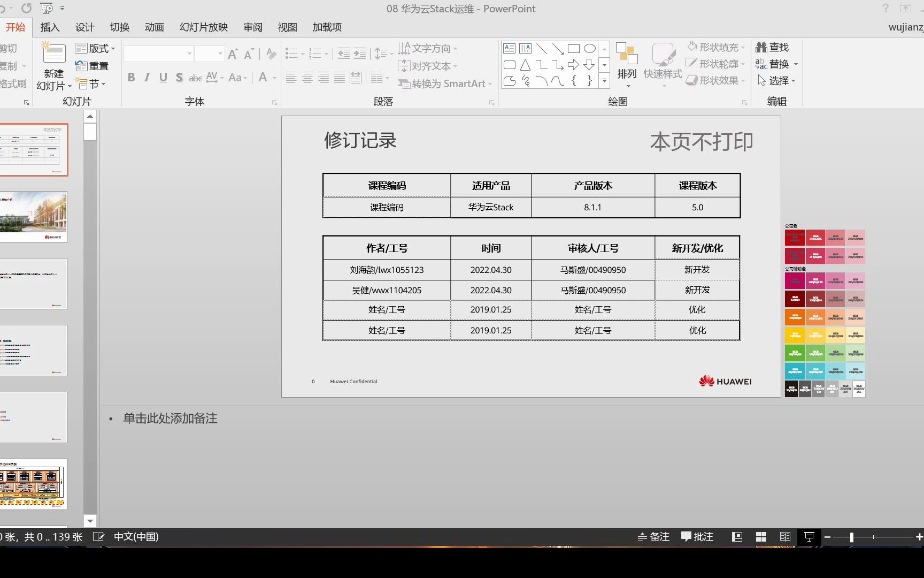Open the font size combo box
Image resolution: width=924 pixels, height=578 pixels.
pos(209,54)
